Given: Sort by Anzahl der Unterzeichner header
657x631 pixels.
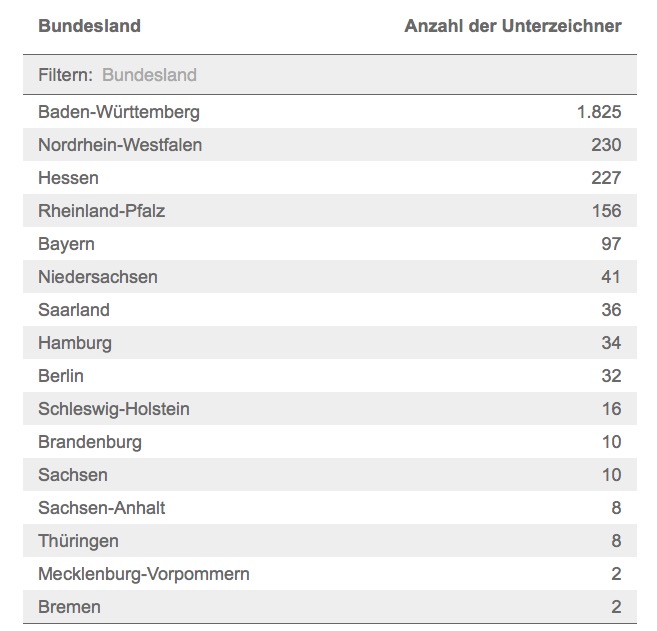Looking at the screenshot, I should pyautogui.click(x=512, y=26).
